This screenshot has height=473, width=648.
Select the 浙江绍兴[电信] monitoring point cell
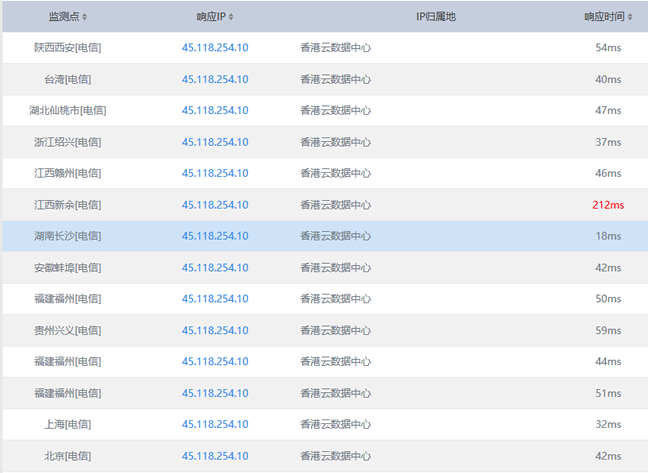click(67, 142)
